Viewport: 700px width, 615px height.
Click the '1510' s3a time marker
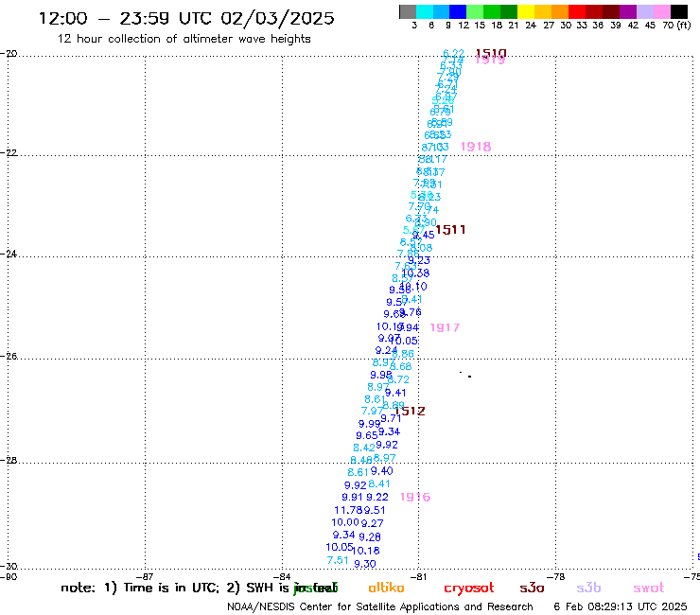point(491,54)
